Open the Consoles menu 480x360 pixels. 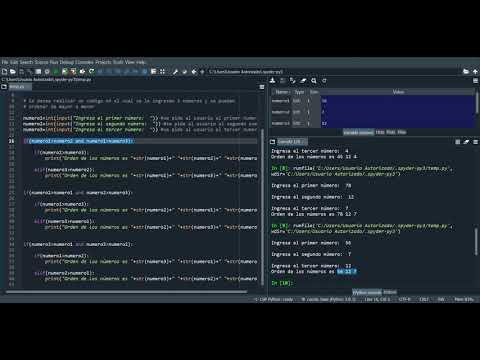(84, 62)
